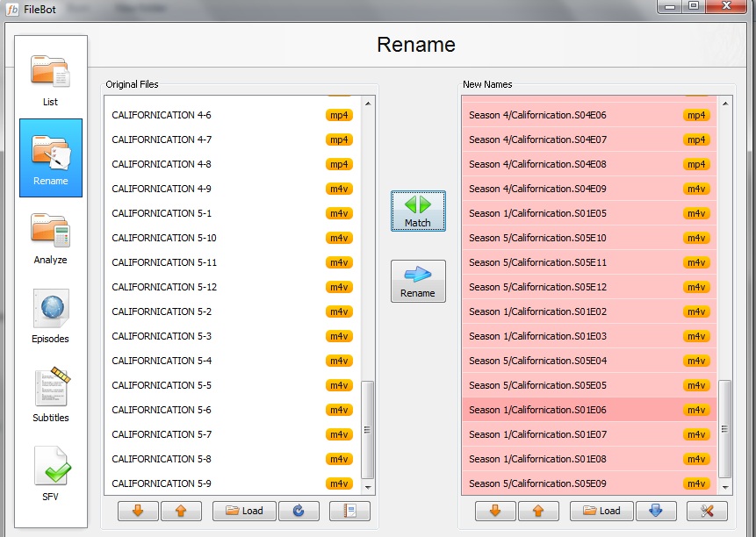Viewport: 756px width, 537px height.
Task: Open settings tools icon under New Names
Action: [707, 511]
